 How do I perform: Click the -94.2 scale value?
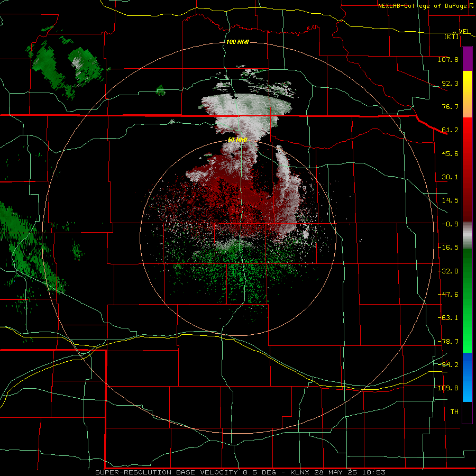(x=448, y=364)
